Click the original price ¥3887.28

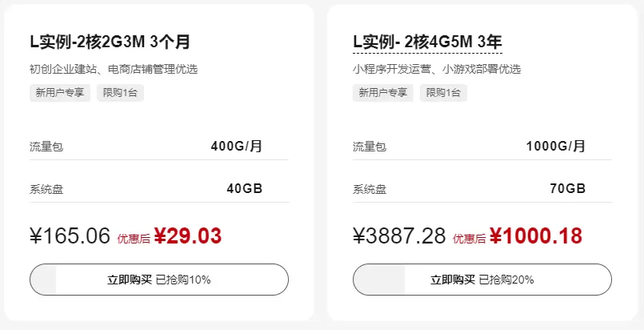(x=399, y=235)
